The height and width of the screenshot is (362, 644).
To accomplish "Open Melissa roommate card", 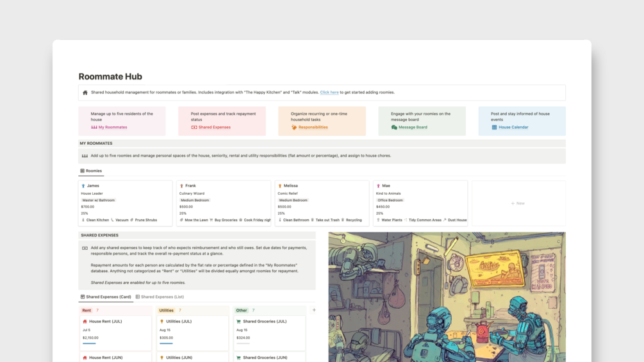I will 322,203.
